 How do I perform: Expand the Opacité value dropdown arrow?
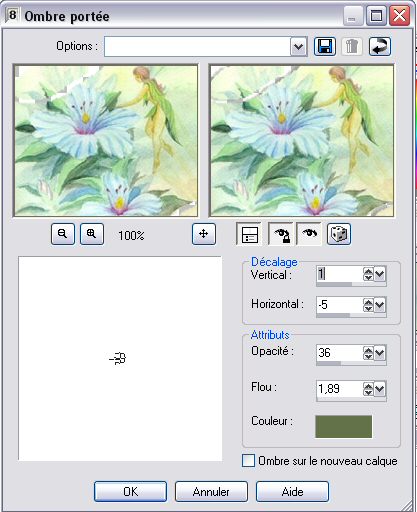pos(380,353)
